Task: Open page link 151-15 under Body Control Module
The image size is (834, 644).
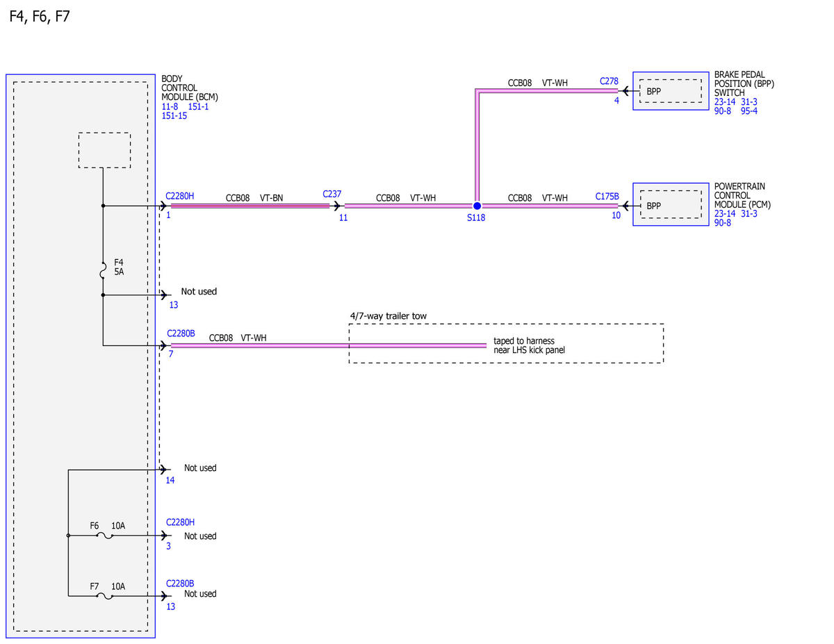Action: click(174, 115)
